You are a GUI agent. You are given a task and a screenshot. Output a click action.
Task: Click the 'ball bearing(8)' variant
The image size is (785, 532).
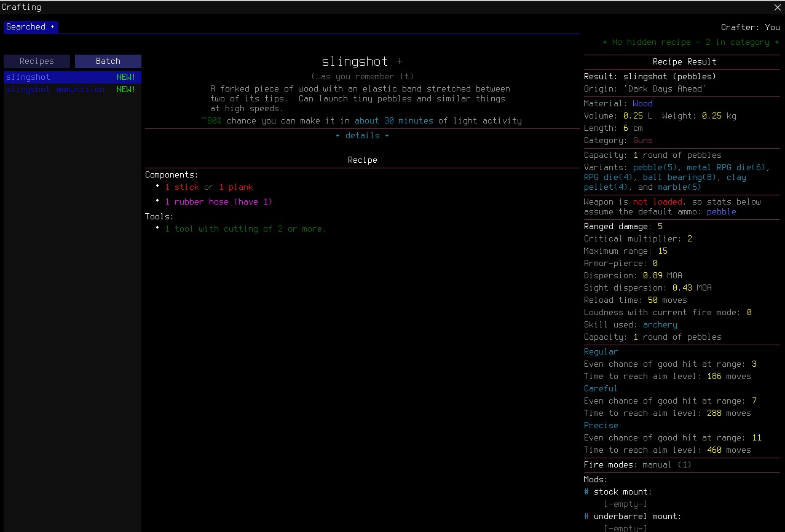click(x=679, y=178)
